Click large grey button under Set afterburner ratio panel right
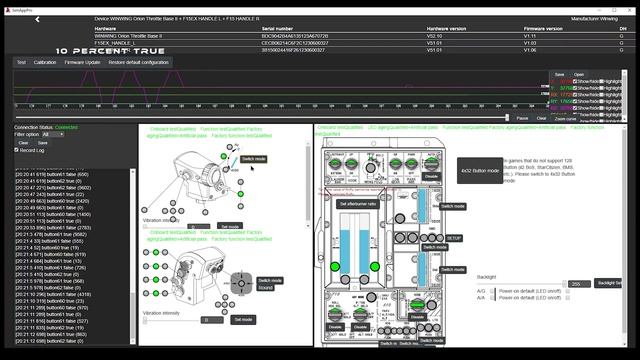 (x=400, y=218)
